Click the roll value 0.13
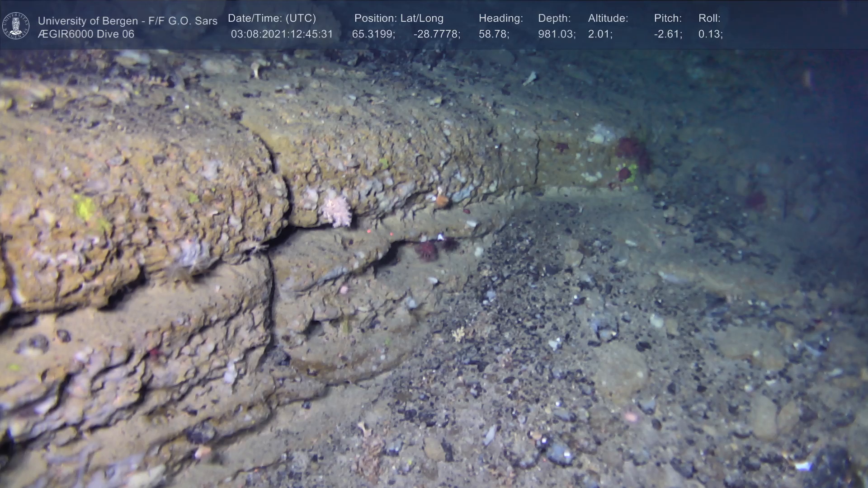The image size is (868, 488). coord(710,34)
